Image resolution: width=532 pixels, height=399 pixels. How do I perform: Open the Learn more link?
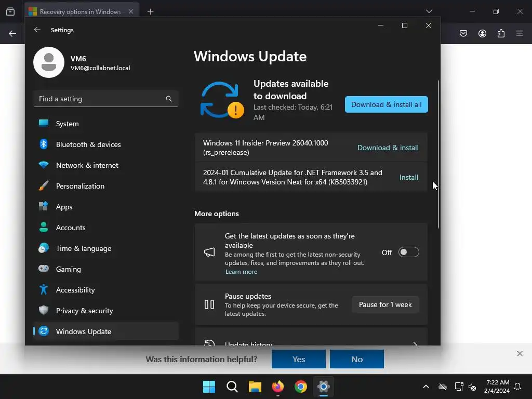[241, 272]
